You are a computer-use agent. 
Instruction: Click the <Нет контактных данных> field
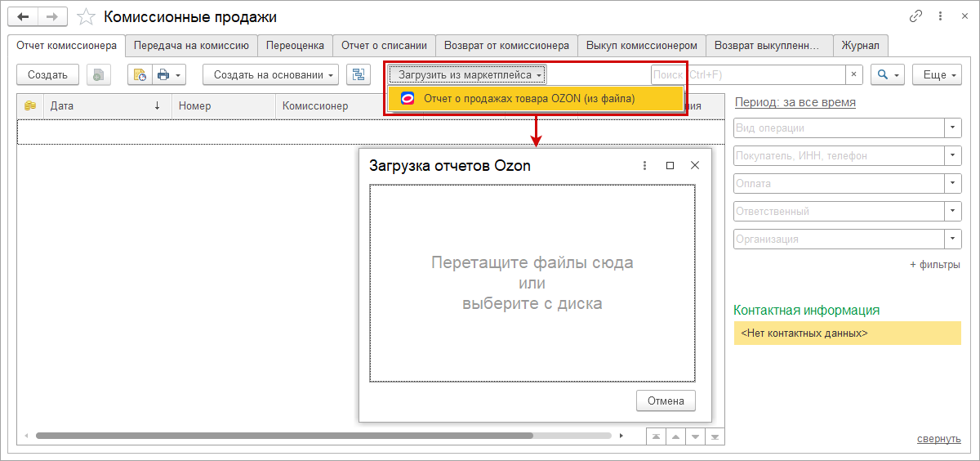848,333
